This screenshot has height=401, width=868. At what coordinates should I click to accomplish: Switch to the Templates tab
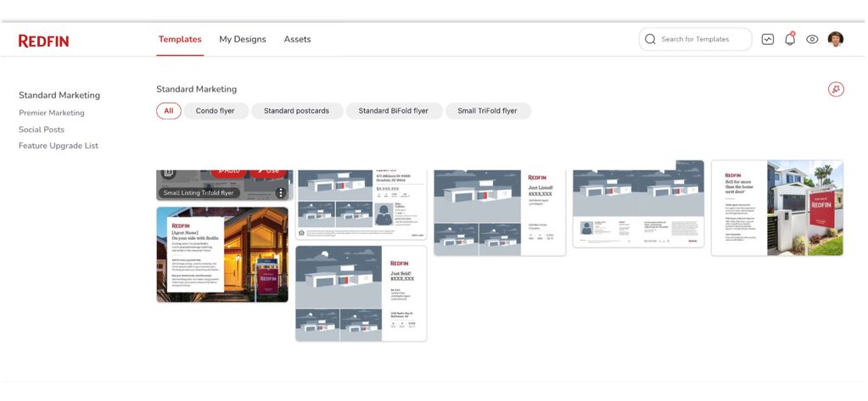(180, 39)
